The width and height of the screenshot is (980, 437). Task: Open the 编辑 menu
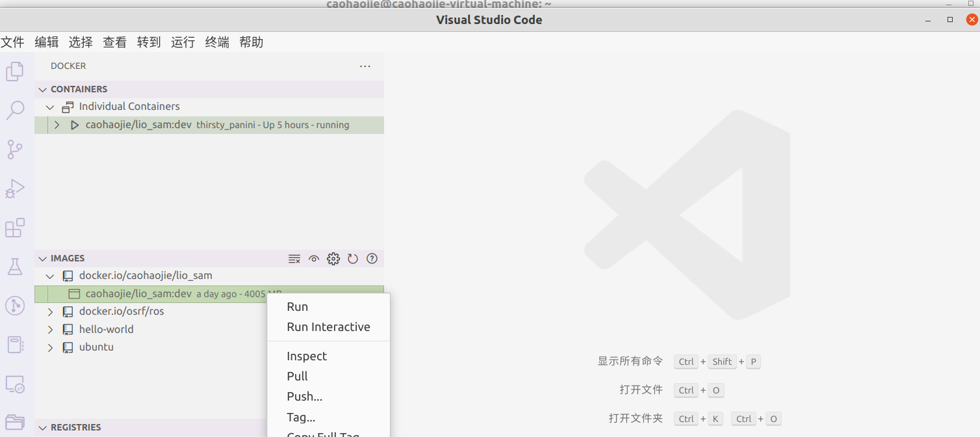47,42
